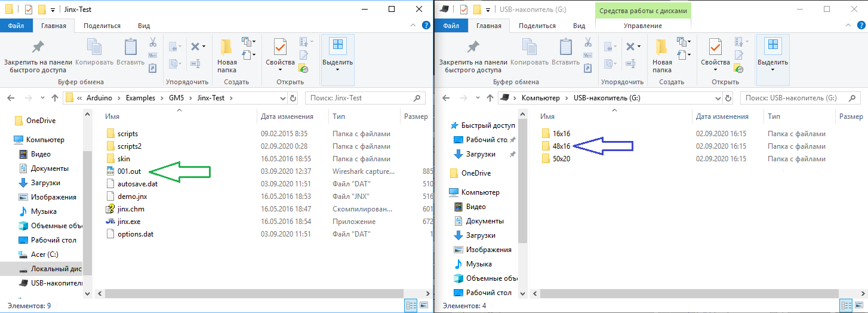Open quick access toolbar dropdown in Jinx-Test window
This screenshot has width=868, height=313.
(x=53, y=10)
